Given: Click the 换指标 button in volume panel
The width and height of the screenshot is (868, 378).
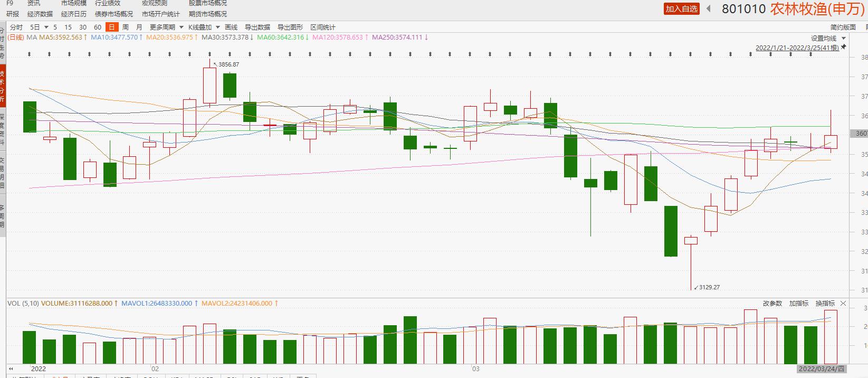Looking at the screenshot, I should [825, 304].
